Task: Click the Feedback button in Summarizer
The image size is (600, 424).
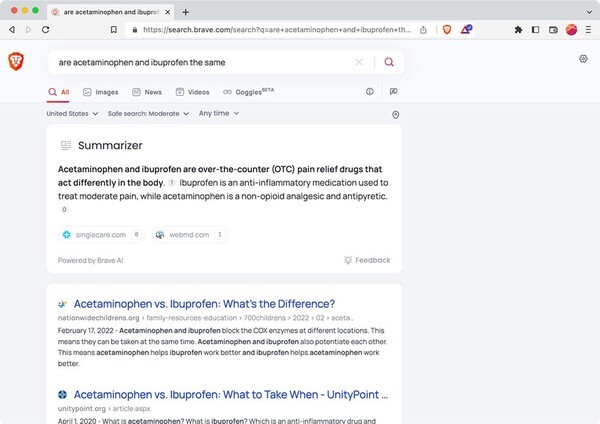Action: point(367,260)
